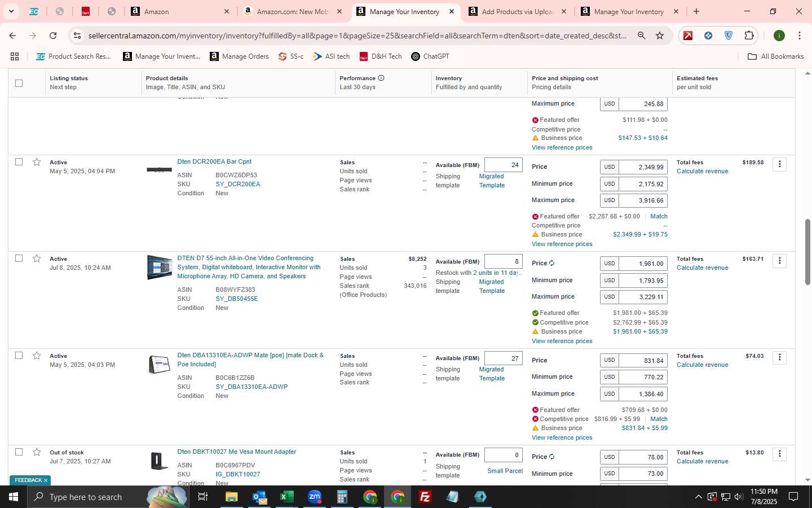Open the File Explorer taskbar icon
Image resolution: width=812 pixels, height=508 pixels.
coord(232,497)
